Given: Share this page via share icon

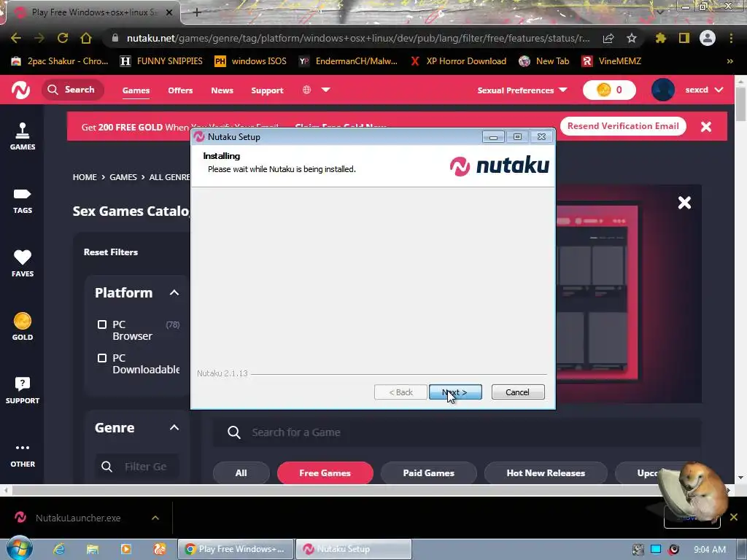Looking at the screenshot, I should pos(608,38).
